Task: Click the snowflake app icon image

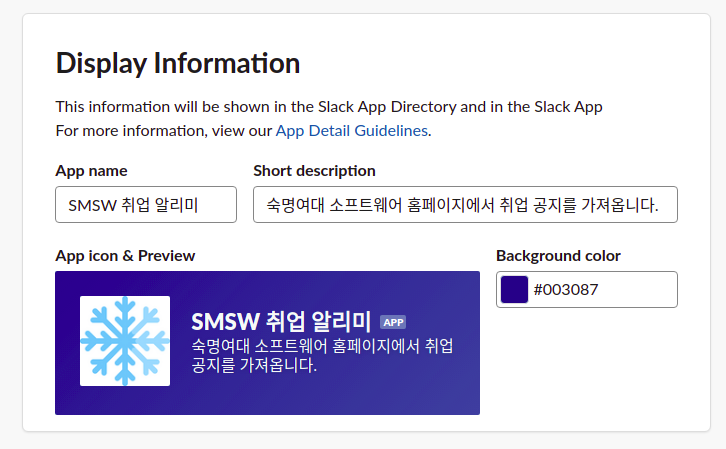Action: tap(125, 341)
